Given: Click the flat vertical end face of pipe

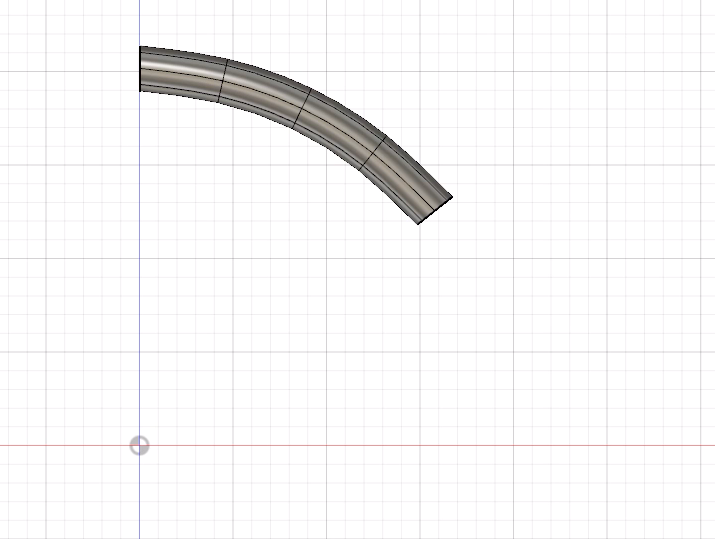Looking at the screenshot, I should click(140, 69).
